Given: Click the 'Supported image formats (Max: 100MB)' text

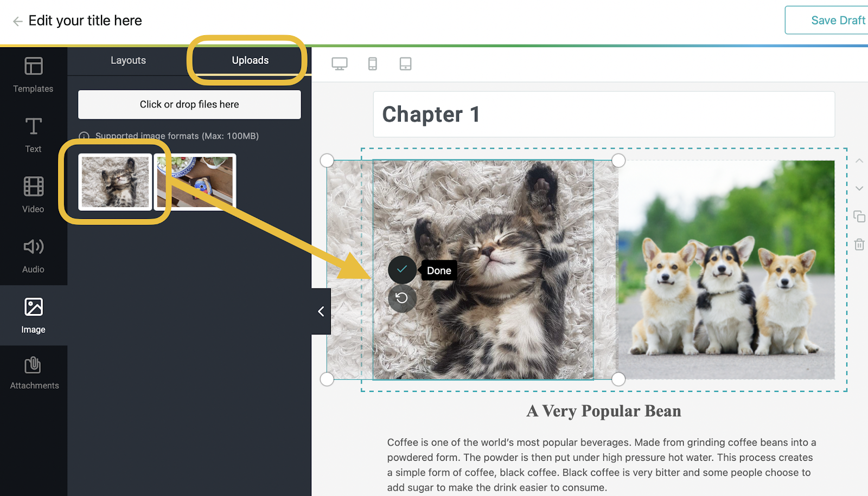Looking at the screenshot, I should [x=177, y=136].
